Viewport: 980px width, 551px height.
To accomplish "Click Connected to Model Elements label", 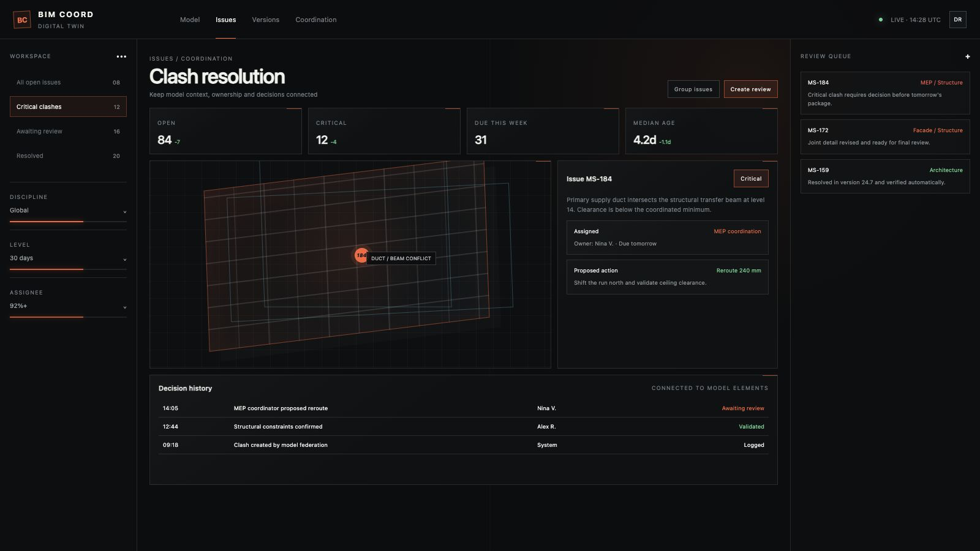I will pyautogui.click(x=710, y=388).
